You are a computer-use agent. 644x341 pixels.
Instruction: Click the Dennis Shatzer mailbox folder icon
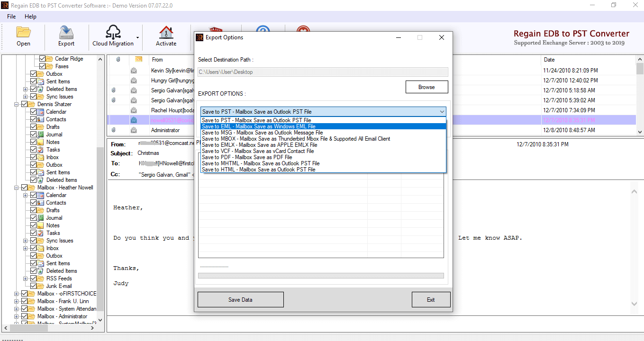(32, 104)
